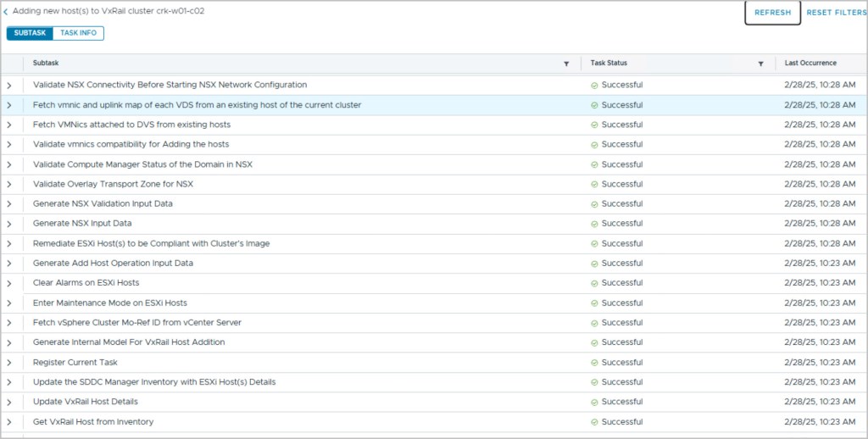Click success icon on Validate Overlay Transport Zone row
Viewport: 868px width, 439px height.
[x=595, y=184]
